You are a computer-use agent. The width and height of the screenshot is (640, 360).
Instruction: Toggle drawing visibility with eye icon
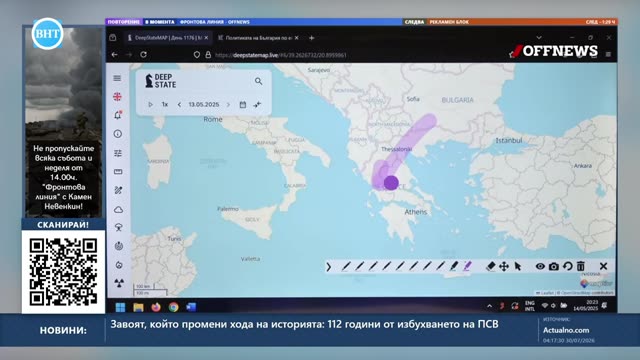coord(540,267)
